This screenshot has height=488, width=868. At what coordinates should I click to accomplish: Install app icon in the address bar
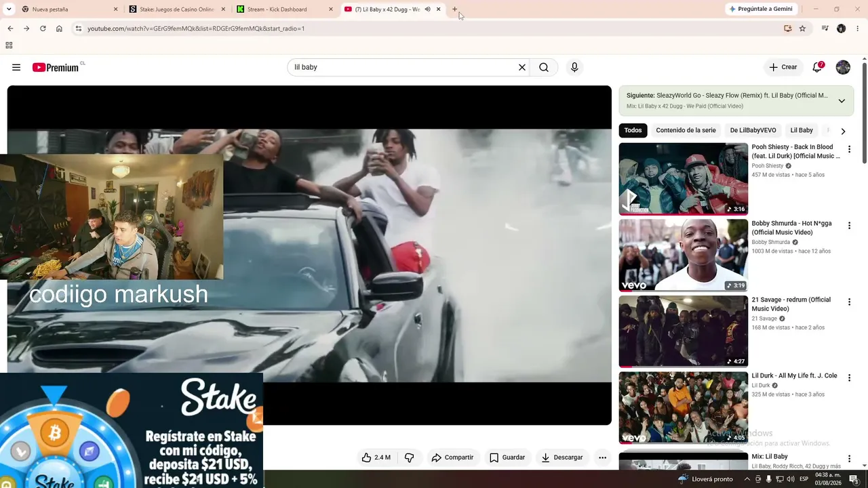[x=787, y=28]
